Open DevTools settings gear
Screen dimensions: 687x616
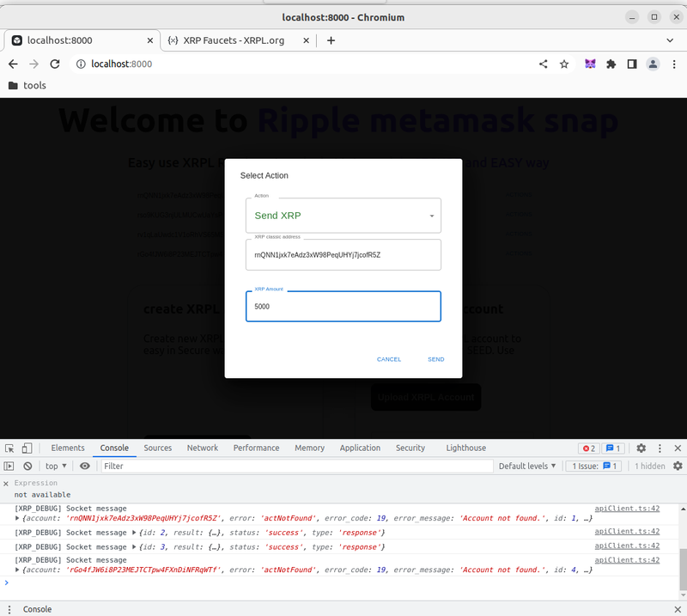641,448
